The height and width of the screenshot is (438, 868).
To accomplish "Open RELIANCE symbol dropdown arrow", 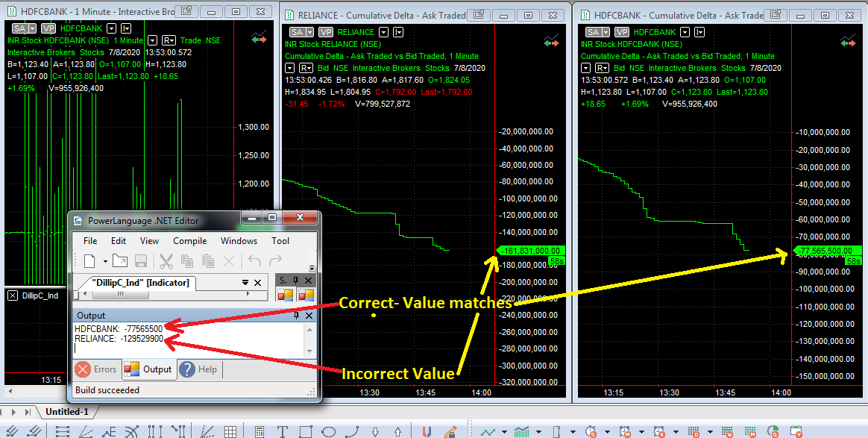I will click(383, 32).
